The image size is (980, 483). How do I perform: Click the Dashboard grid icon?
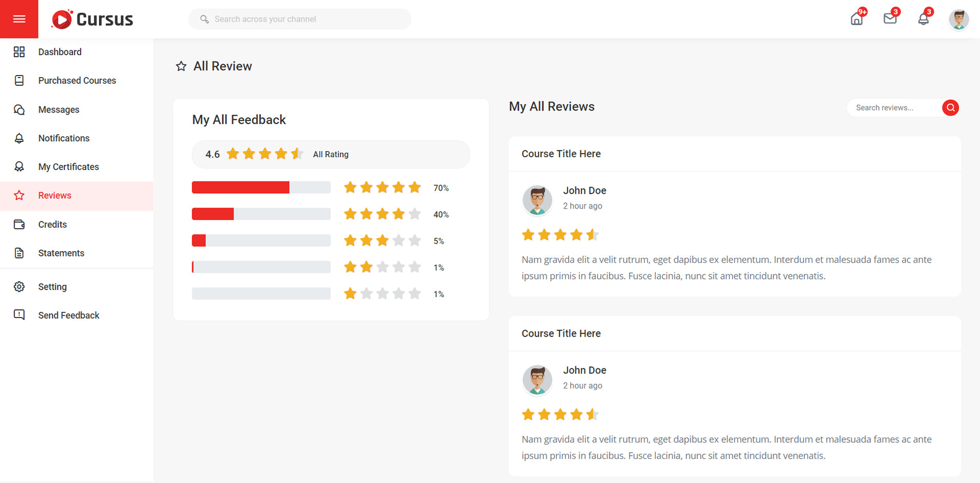[19, 52]
